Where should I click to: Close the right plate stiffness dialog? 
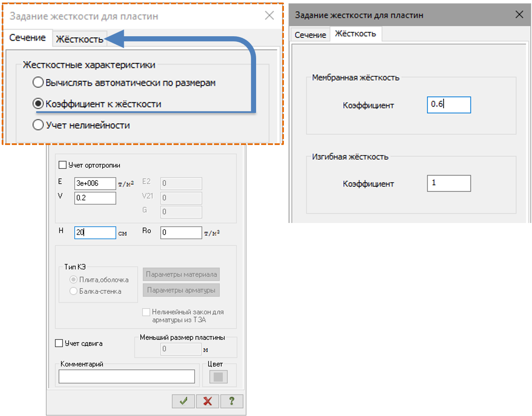(x=519, y=15)
